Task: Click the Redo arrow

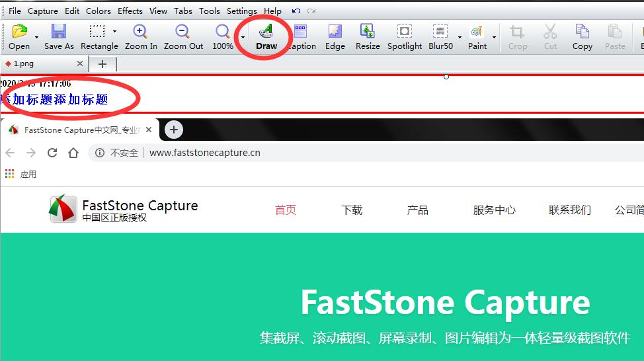Action: pyautogui.click(x=311, y=11)
